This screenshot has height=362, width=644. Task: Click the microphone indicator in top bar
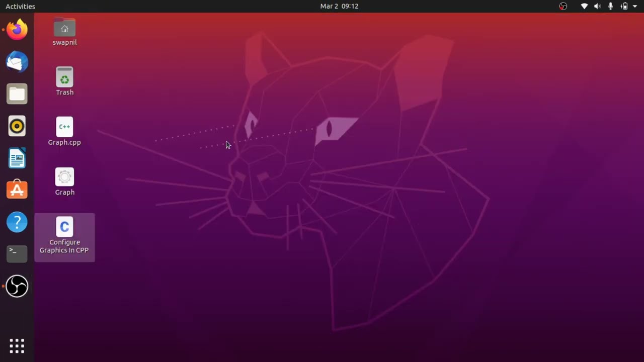point(611,7)
